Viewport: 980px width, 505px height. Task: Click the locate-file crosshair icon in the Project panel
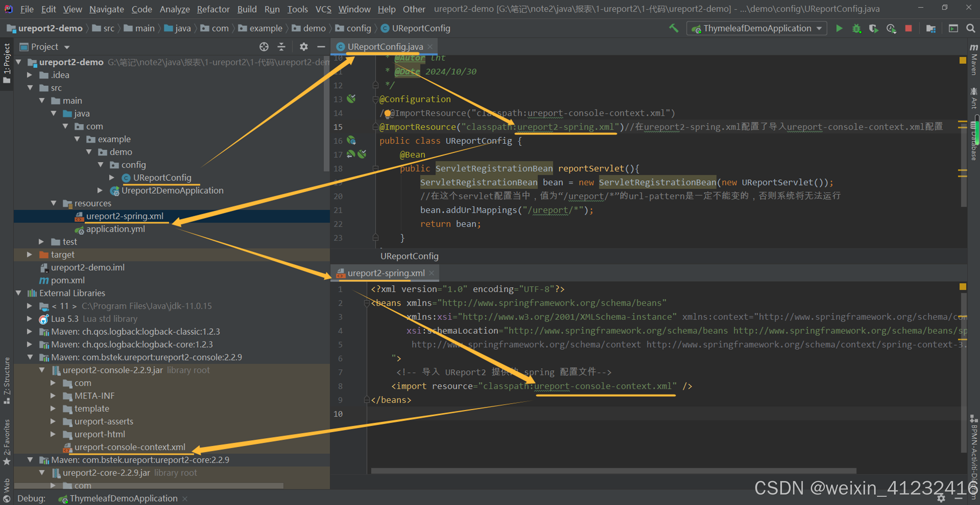(x=264, y=47)
